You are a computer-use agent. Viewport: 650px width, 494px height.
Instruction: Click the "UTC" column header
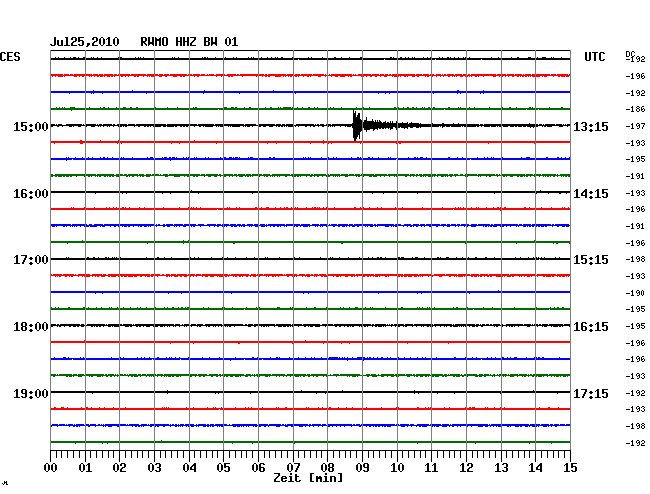(594, 57)
